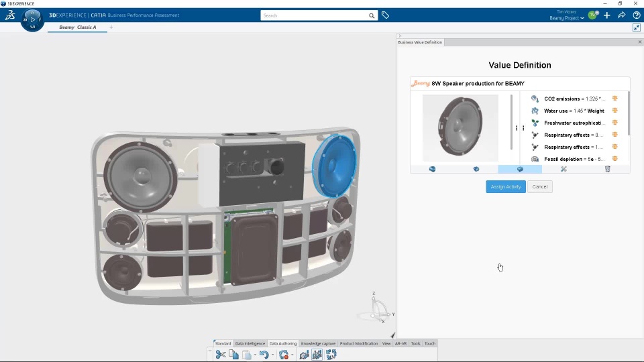The height and width of the screenshot is (362, 644).
Task: Toggle the highlighted blue cube icon in the card footer
Action: point(520,169)
